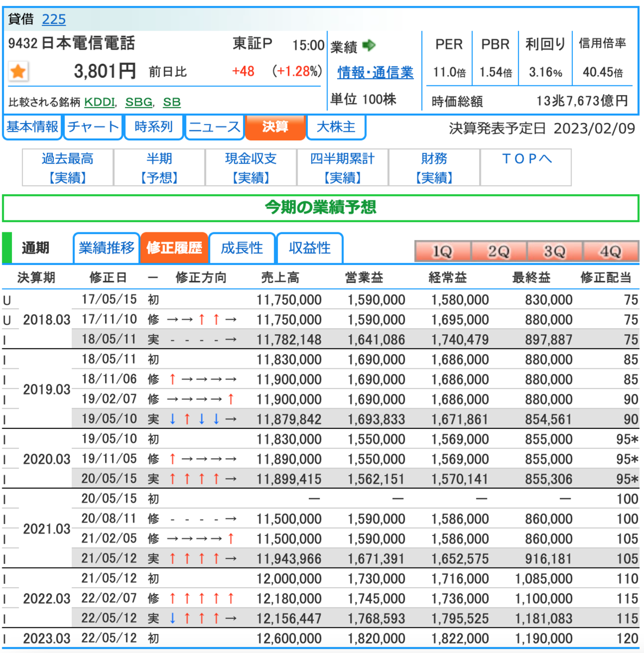Screen dimensions: 644x653
Task: Click the green arrow icon next to 業績
Action: pyautogui.click(x=369, y=45)
